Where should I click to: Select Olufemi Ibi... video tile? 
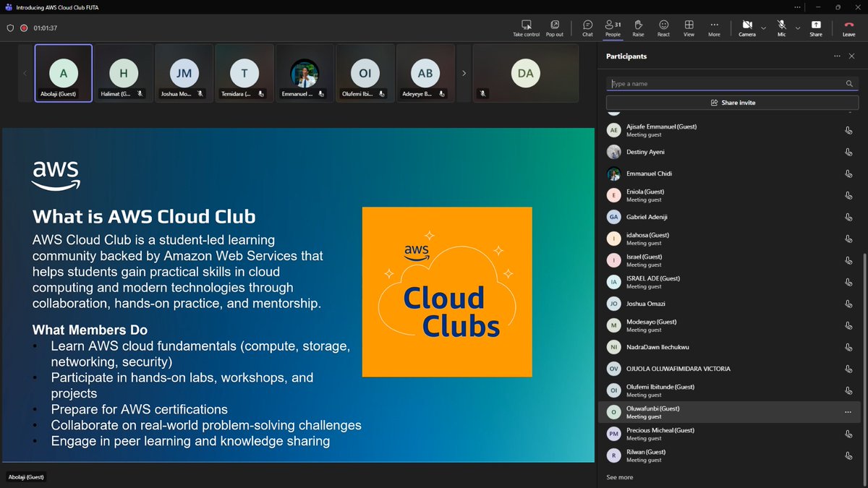[x=365, y=73]
